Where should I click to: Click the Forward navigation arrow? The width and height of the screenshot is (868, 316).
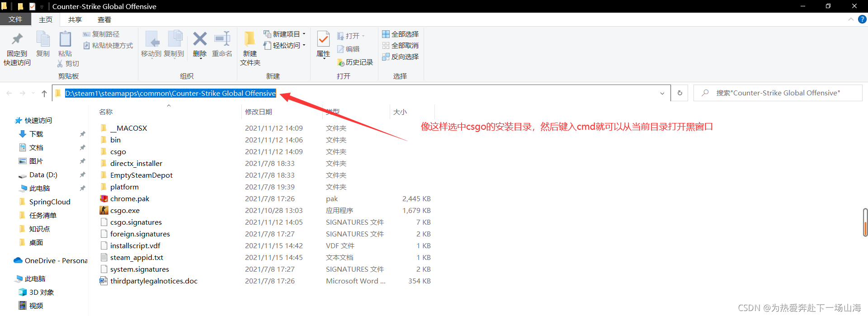coord(22,93)
